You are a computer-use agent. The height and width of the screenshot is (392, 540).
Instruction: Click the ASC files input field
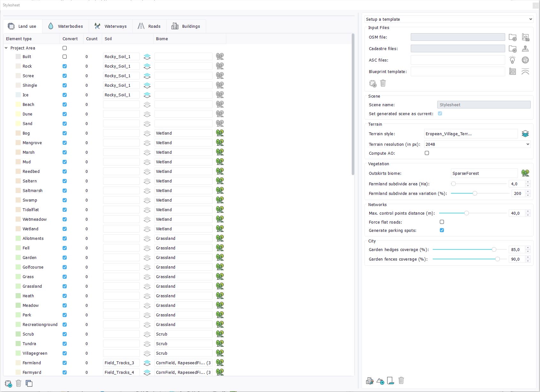pyautogui.click(x=457, y=60)
